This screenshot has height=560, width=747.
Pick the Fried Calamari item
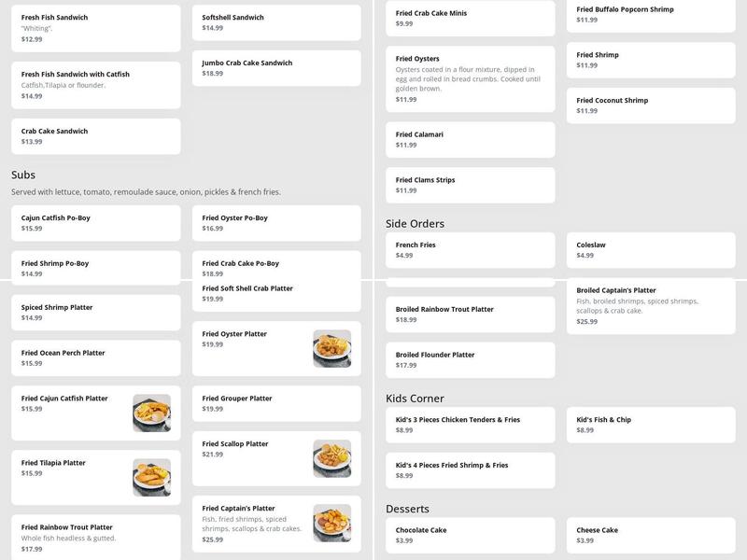470,140
